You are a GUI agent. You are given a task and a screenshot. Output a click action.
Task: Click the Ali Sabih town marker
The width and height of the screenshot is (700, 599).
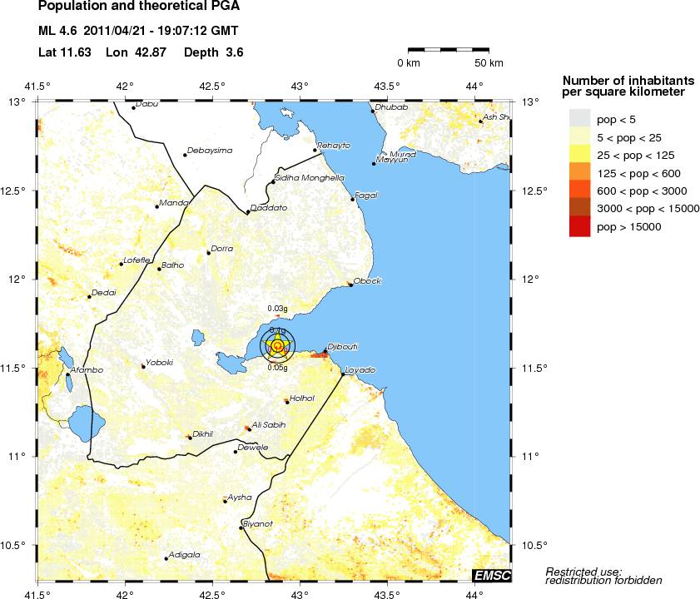tap(247, 428)
